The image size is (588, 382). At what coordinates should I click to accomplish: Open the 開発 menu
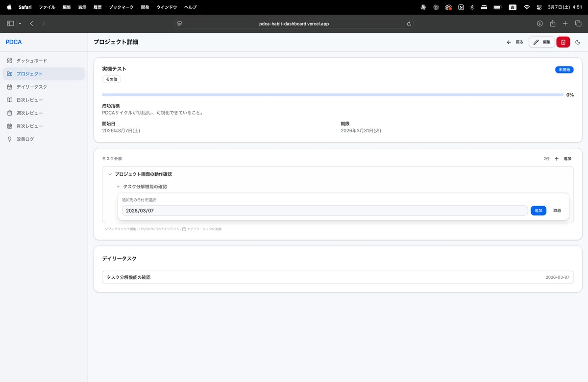[145, 7]
